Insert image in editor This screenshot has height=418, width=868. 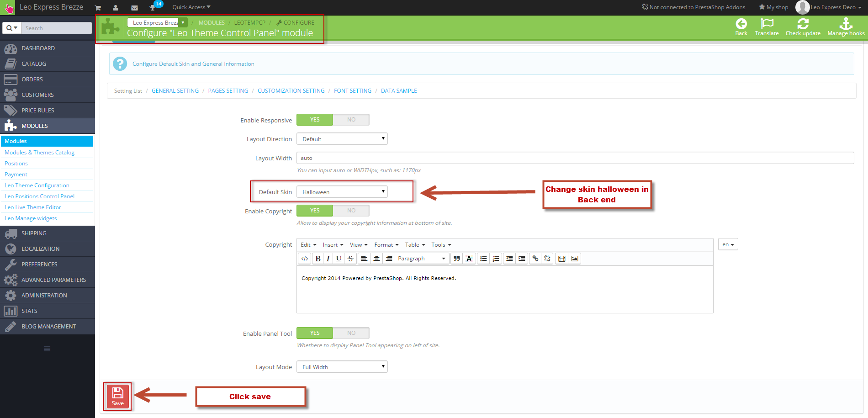[575, 259]
